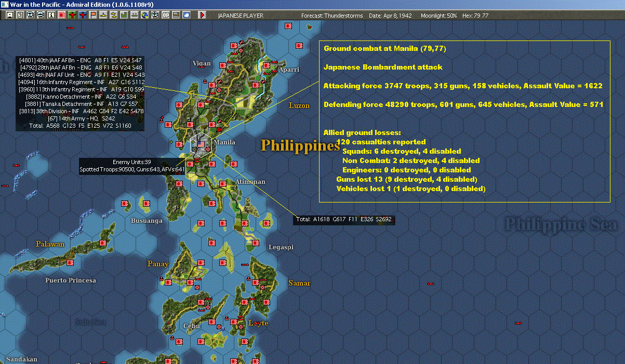This screenshot has height=364, width=625.
Task: Click the Forecast: Thunderstorms status text
Action: [332, 16]
